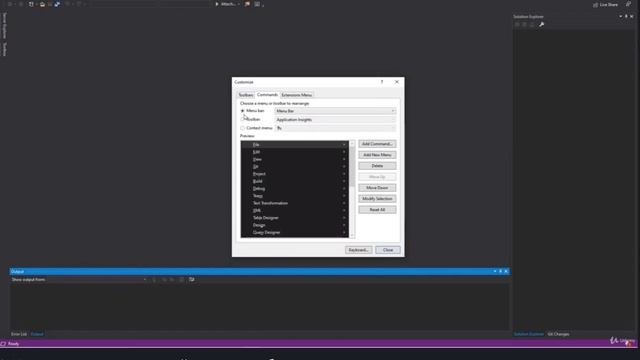Switch to the Error List tab

(x=19, y=334)
